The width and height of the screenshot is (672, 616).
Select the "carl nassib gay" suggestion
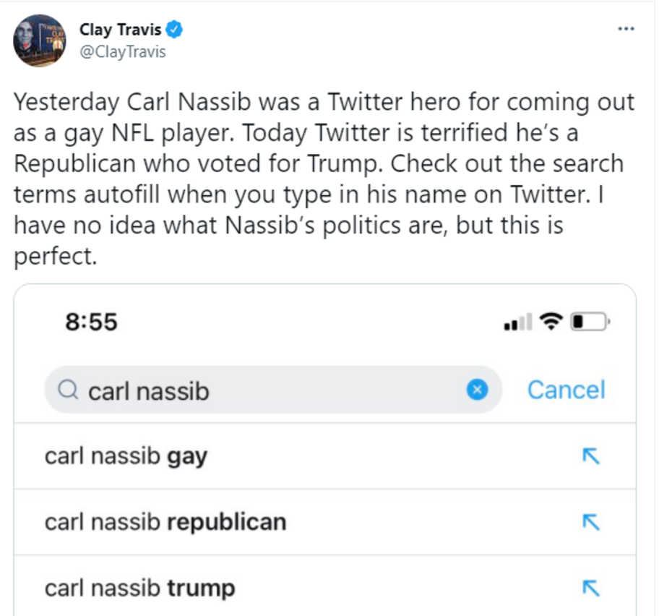[x=126, y=457]
